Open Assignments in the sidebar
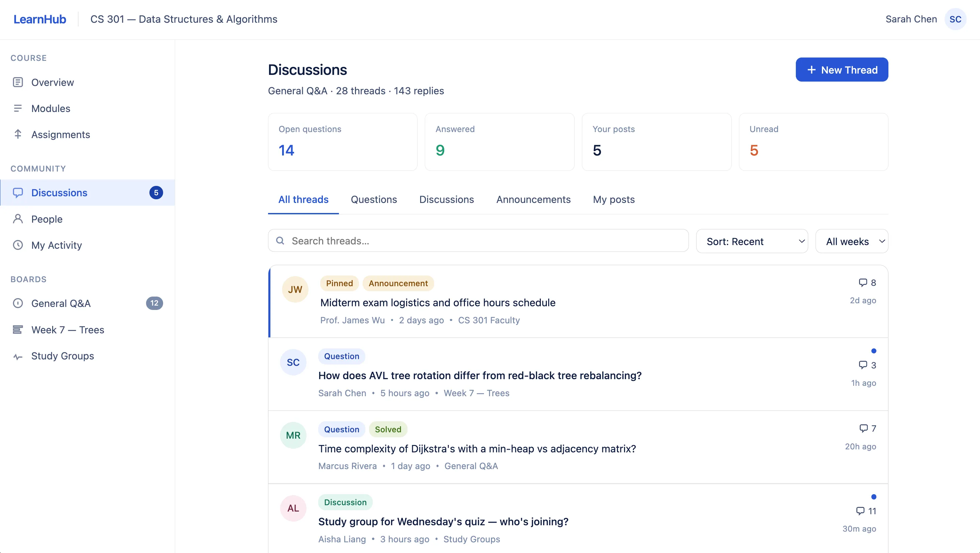This screenshot has width=980, height=553. click(88, 134)
